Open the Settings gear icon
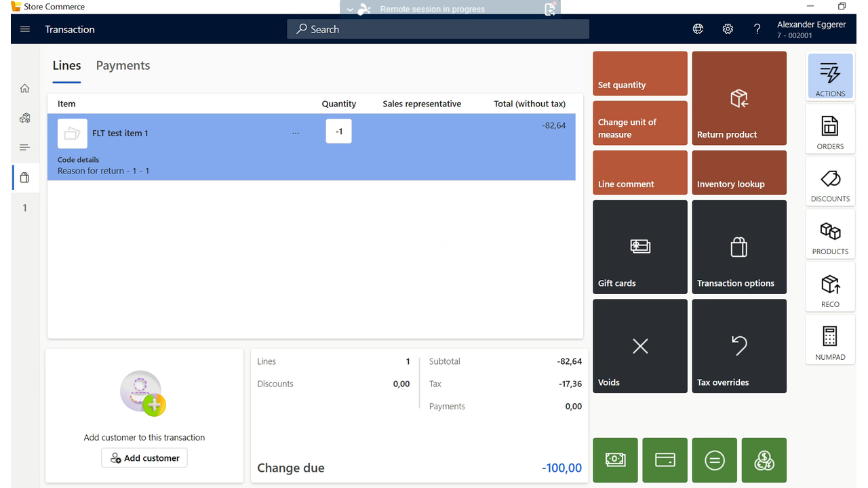Screen dimensions: 868x488 (728, 29)
